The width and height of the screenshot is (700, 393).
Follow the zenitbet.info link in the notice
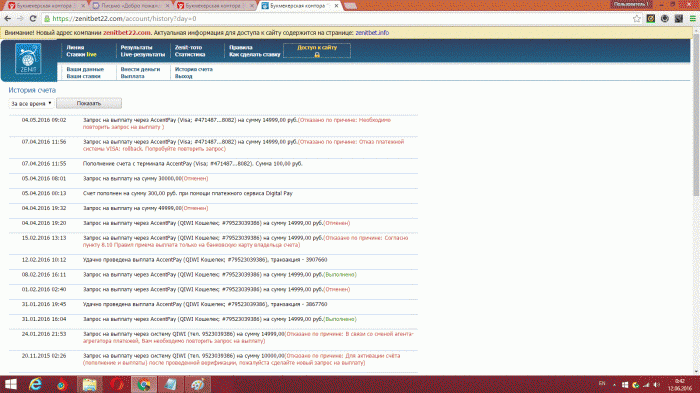[372, 33]
